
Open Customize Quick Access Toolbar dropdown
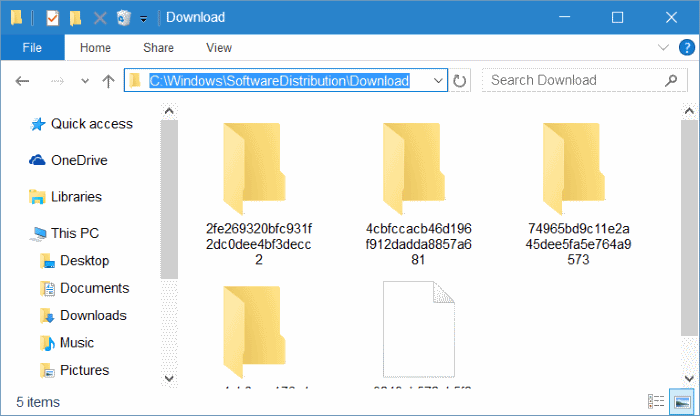coord(144,18)
